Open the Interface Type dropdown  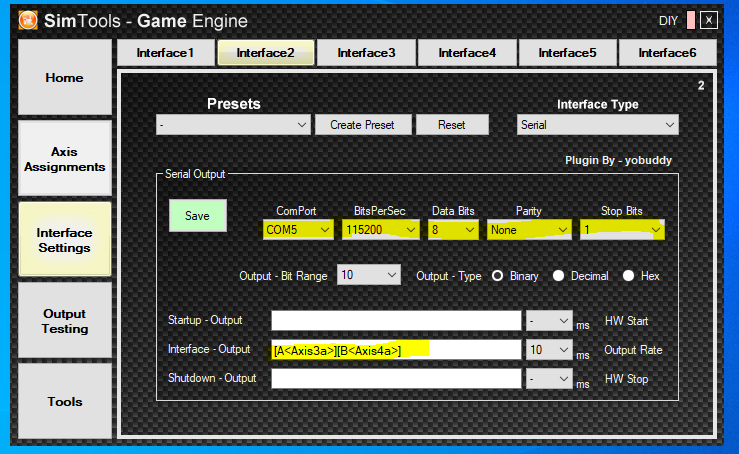pyautogui.click(x=597, y=125)
